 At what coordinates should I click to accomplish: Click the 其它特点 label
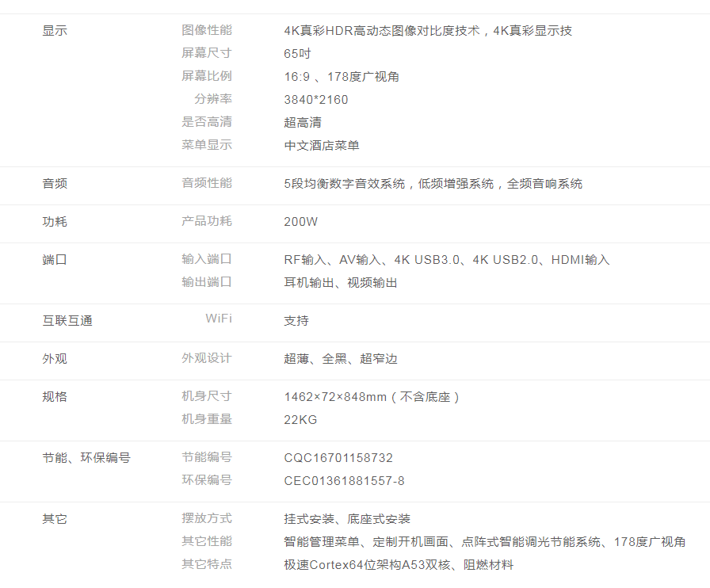click(207, 564)
